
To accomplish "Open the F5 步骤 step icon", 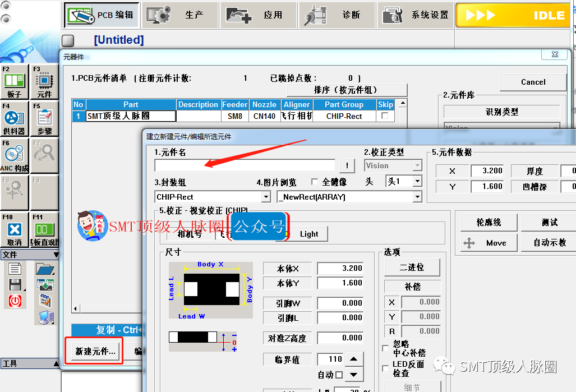I will 44,119.
